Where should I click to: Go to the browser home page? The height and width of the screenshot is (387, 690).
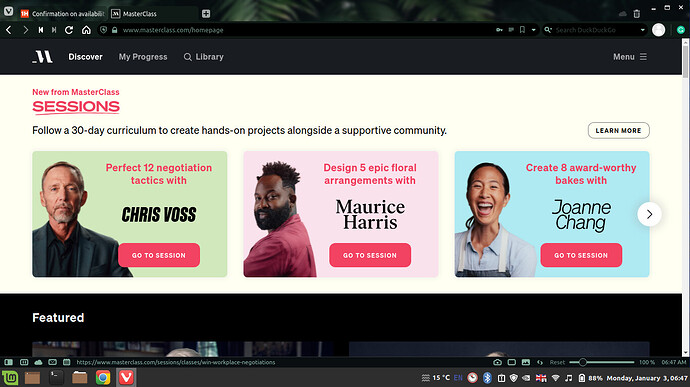pos(86,30)
